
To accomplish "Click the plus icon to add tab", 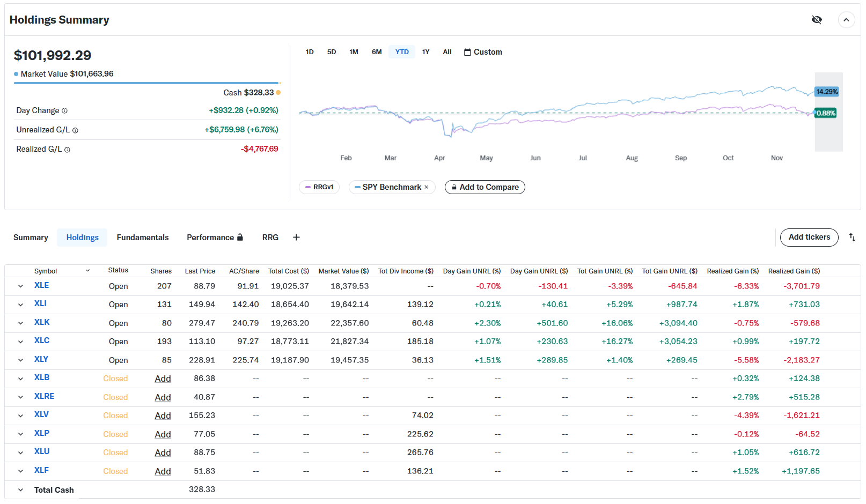I will [x=296, y=238].
